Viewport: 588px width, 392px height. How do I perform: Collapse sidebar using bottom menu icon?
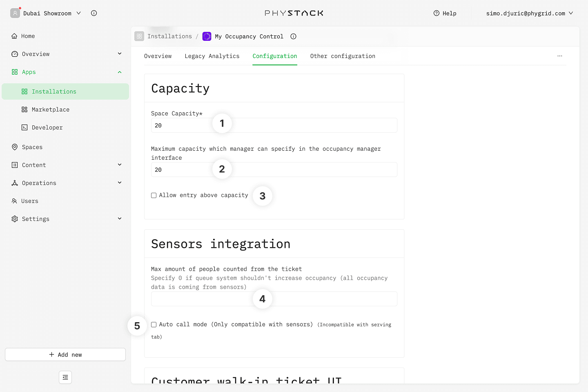click(x=65, y=377)
